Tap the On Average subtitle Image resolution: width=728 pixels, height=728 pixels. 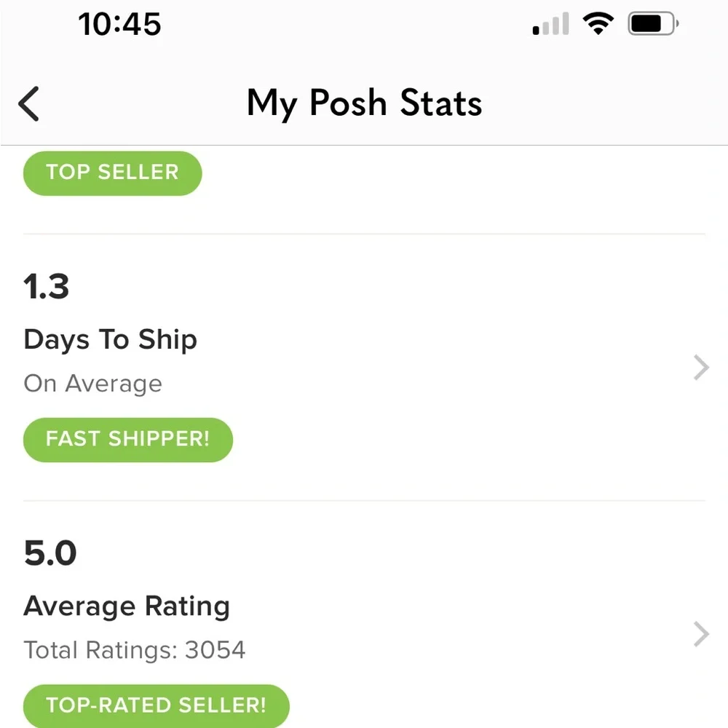tap(93, 384)
